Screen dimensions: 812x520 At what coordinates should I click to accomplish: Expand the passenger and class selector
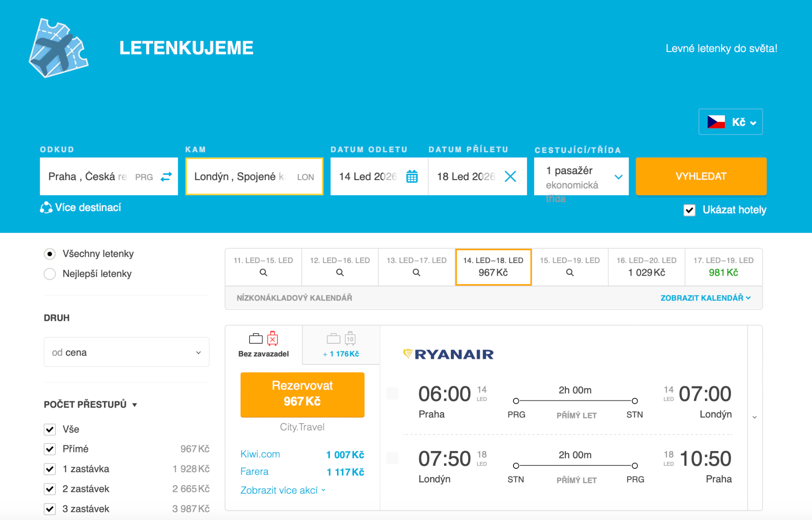581,177
